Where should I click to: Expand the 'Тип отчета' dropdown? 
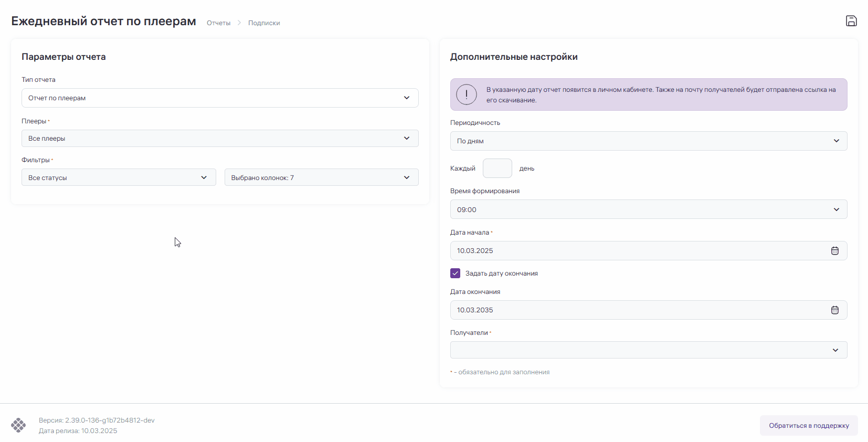click(219, 98)
